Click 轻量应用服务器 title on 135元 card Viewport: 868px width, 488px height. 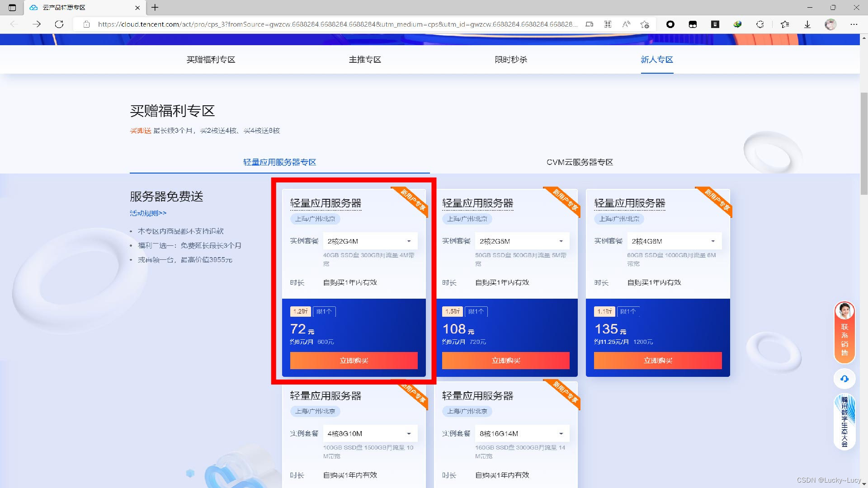[x=629, y=203]
